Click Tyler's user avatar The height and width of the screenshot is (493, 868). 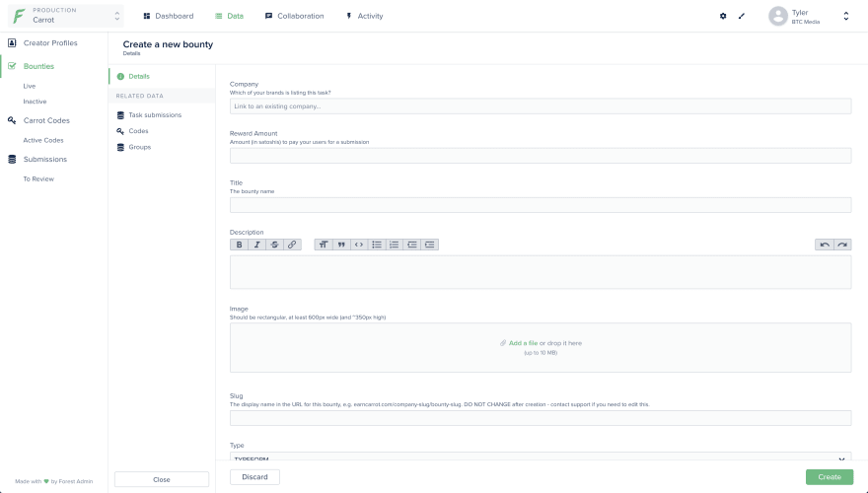pos(778,16)
